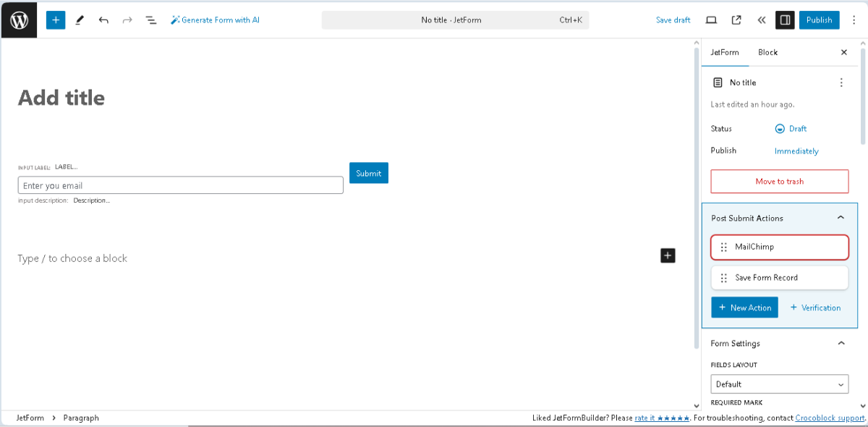Screen dimensions: 868x427
Task: Open the Crocoblock support link
Action: (x=829, y=418)
